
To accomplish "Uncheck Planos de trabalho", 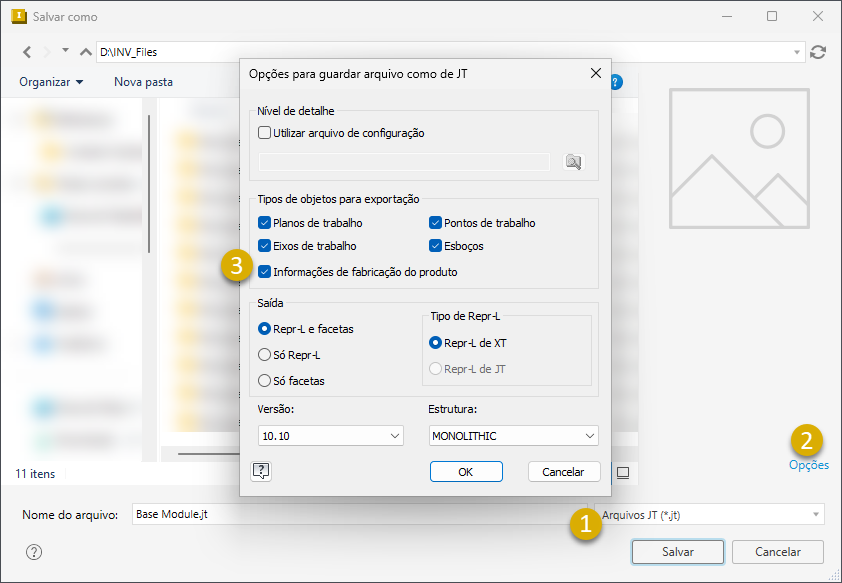I will (264, 223).
